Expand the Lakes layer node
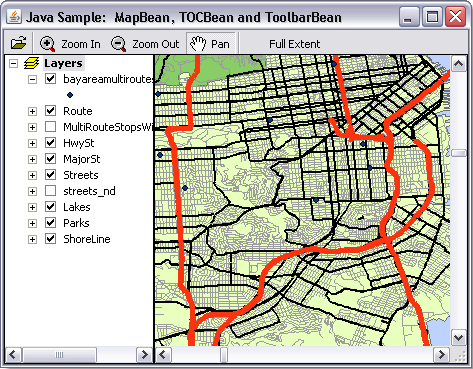Image resolution: width=473 pixels, height=369 pixels. tap(32, 207)
